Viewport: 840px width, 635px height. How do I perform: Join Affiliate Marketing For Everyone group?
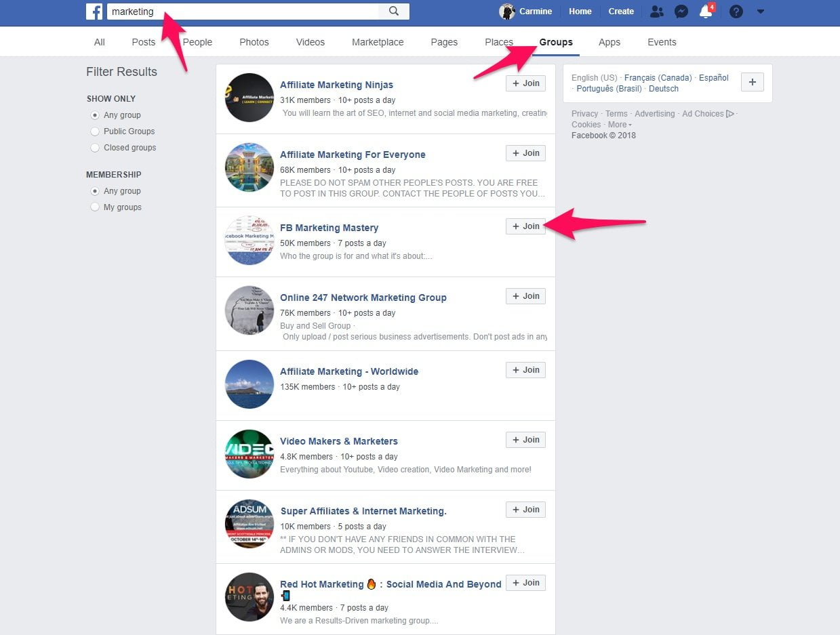(525, 153)
